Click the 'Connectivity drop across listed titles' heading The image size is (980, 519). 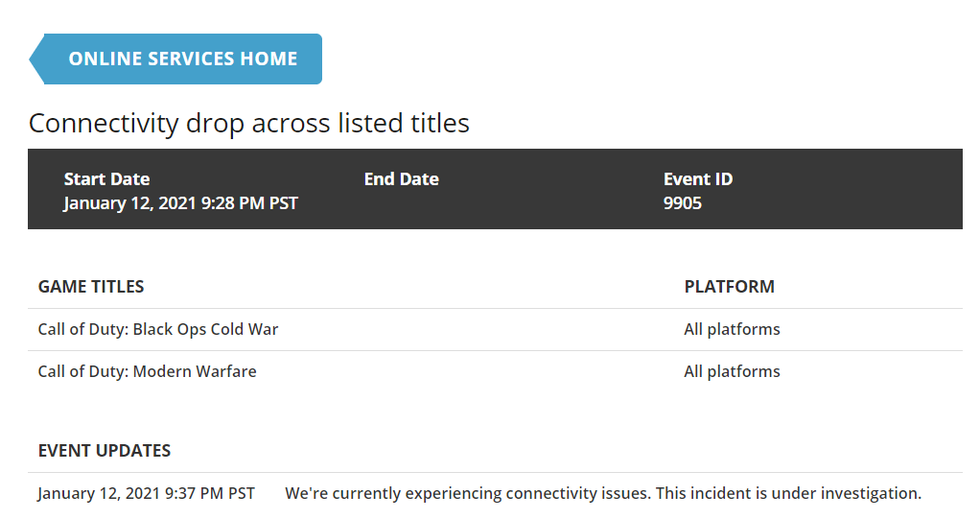(249, 123)
